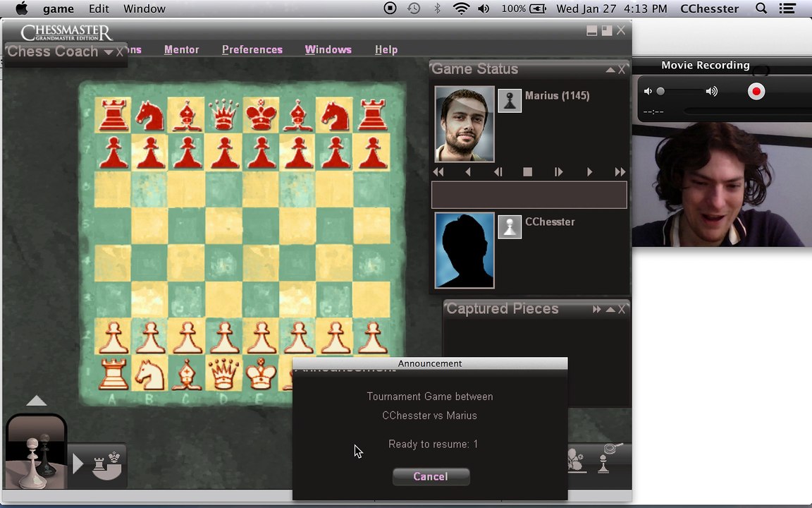Viewport: 812px width, 508px height.
Task: Open the Edit menu in the menu bar
Action: click(x=99, y=8)
